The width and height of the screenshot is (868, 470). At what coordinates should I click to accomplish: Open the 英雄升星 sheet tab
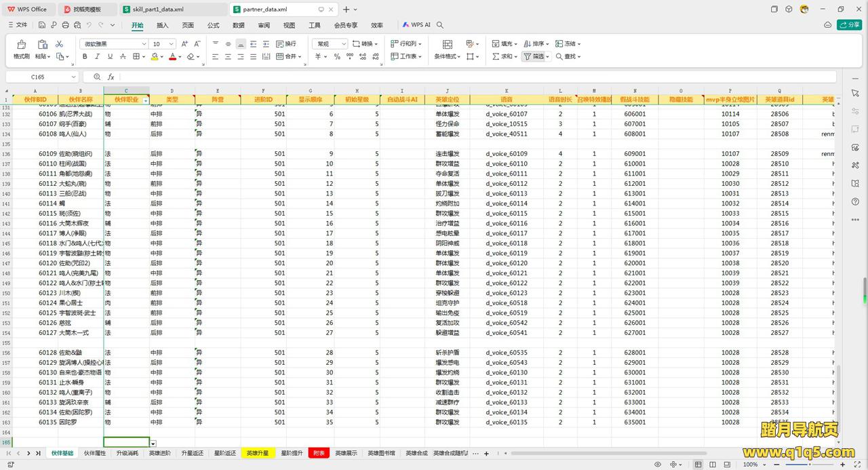(x=257, y=453)
